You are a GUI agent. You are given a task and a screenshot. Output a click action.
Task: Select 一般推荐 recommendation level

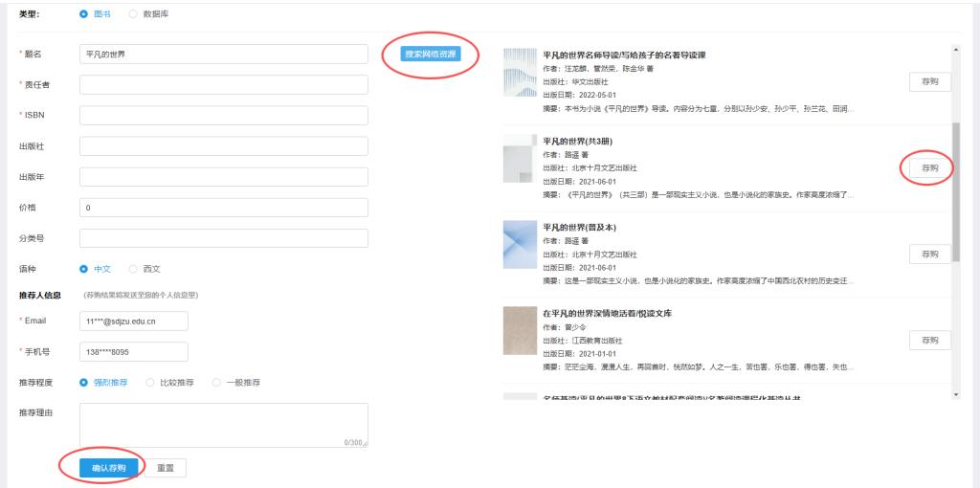point(215,382)
